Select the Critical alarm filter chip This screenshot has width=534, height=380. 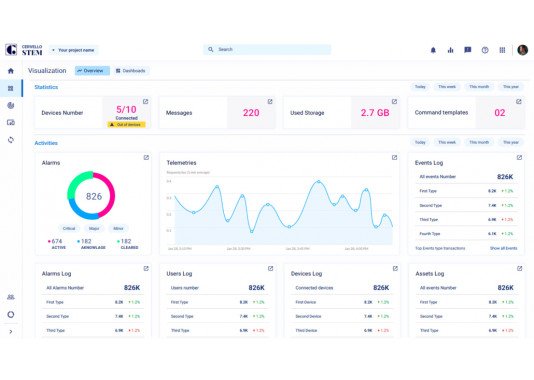click(69, 228)
